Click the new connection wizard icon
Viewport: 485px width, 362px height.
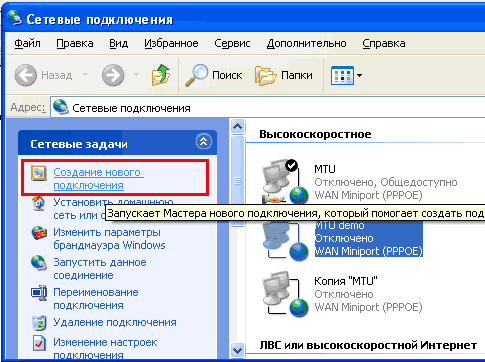coord(39,173)
